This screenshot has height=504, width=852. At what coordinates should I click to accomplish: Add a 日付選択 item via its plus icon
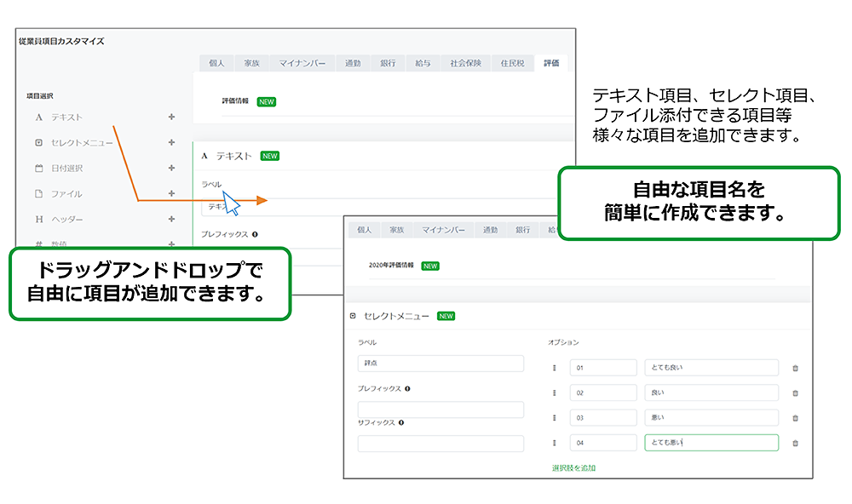(x=171, y=169)
